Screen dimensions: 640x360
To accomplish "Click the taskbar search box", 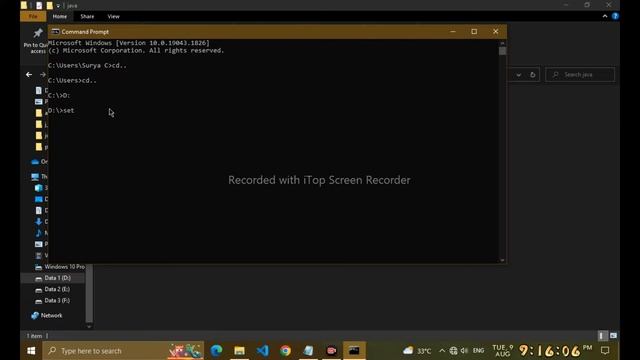I will tap(123, 351).
